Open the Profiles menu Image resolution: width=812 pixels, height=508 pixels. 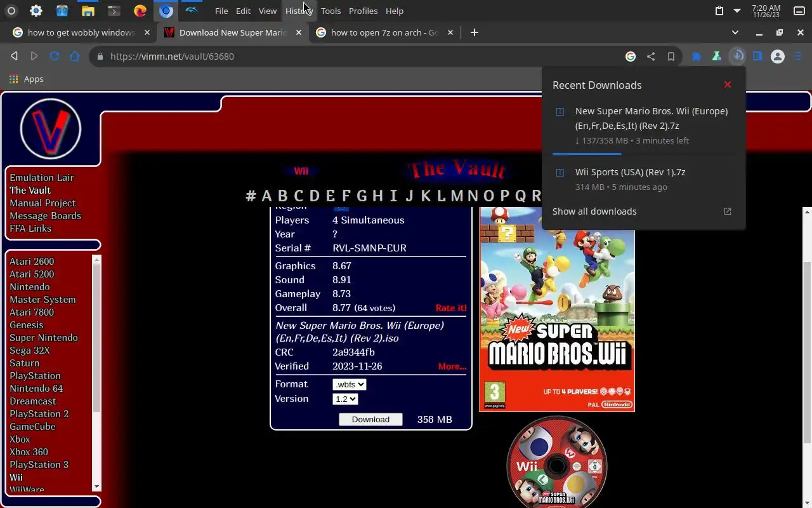coord(363,11)
